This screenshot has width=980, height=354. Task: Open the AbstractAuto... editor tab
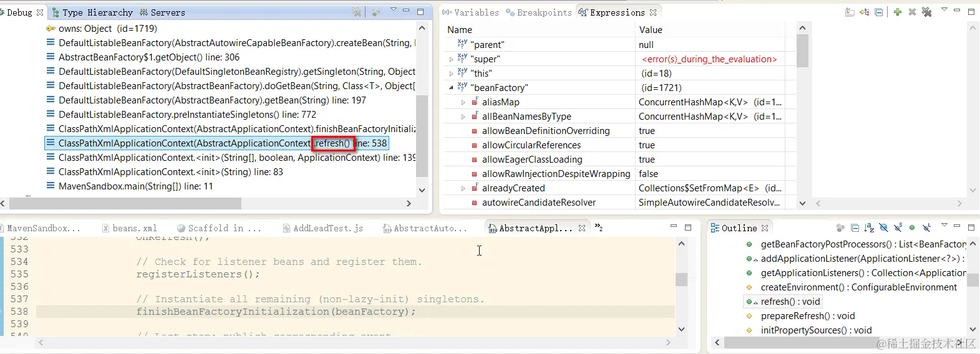(425, 229)
